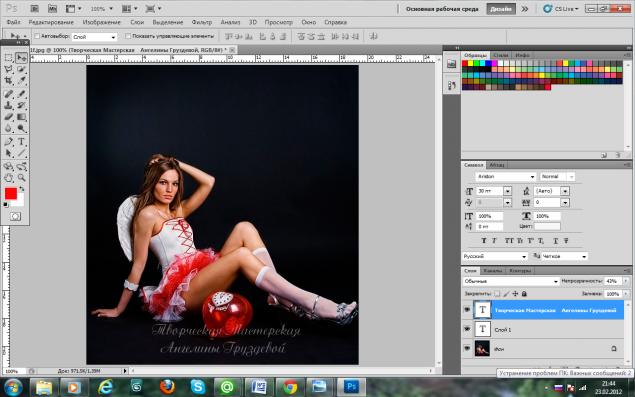
Task: Click the foreground red color swatch
Action: tap(11, 194)
